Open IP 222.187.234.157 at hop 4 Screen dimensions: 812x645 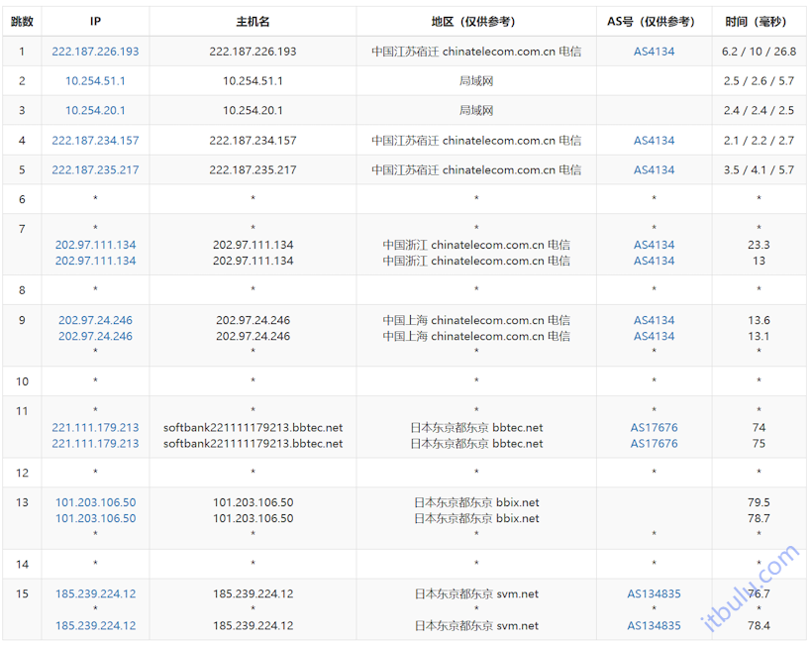coord(95,140)
